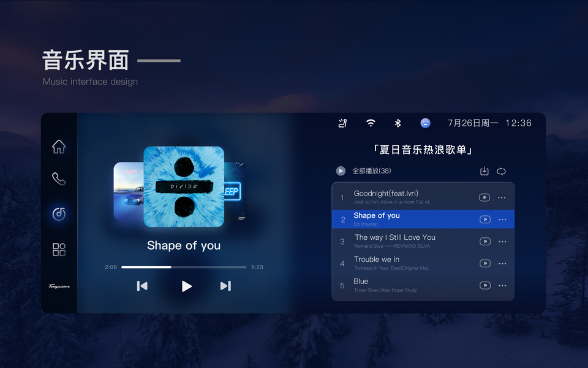Click the previous album cover with car
Viewport: 588px width, 368px height.
(x=128, y=191)
